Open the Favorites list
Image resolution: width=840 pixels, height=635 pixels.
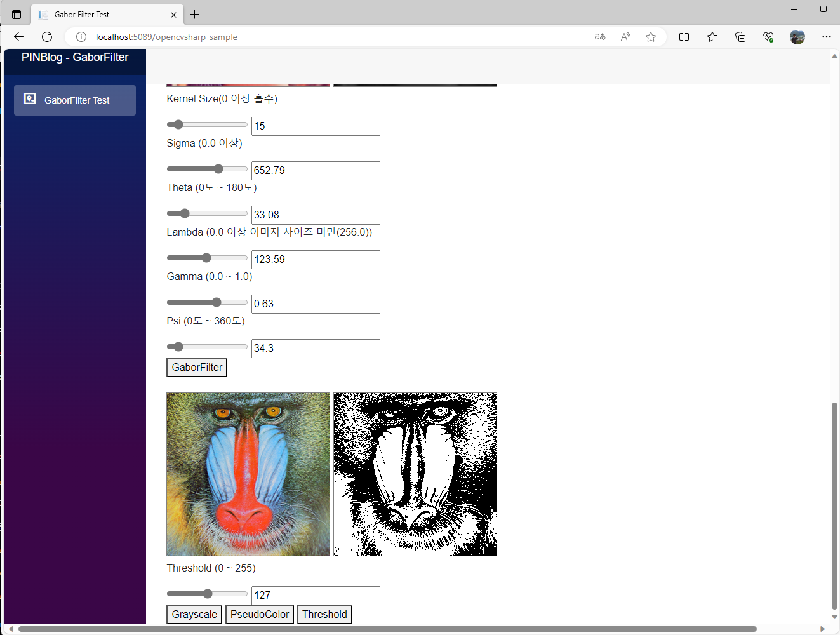712,37
